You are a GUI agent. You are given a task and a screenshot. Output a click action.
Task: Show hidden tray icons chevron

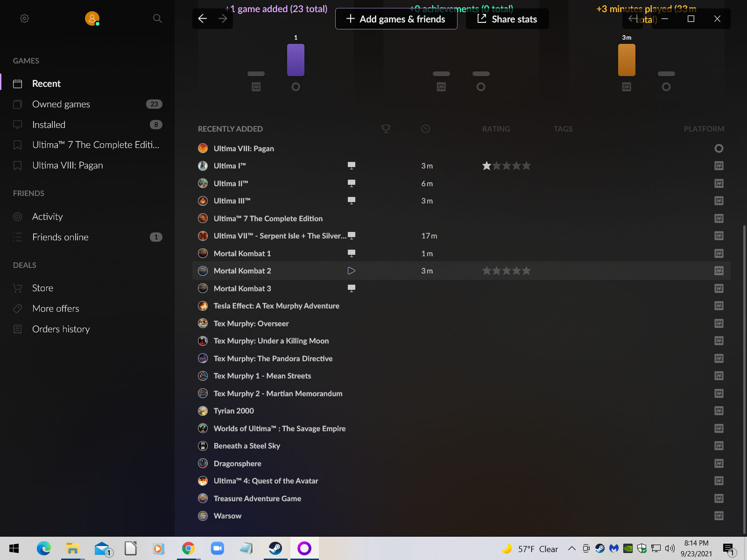[x=571, y=548]
